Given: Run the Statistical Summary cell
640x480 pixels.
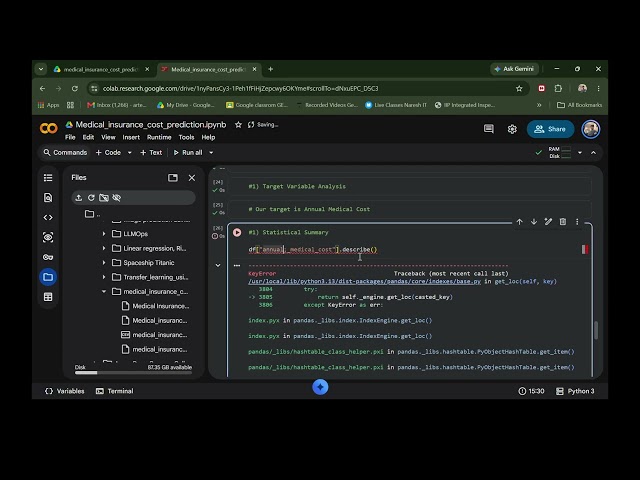Looking at the screenshot, I should point(237,232).
